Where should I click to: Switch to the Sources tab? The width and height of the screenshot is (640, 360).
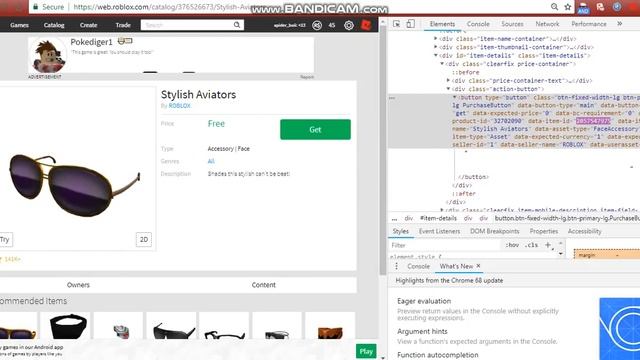coord(512,24)
